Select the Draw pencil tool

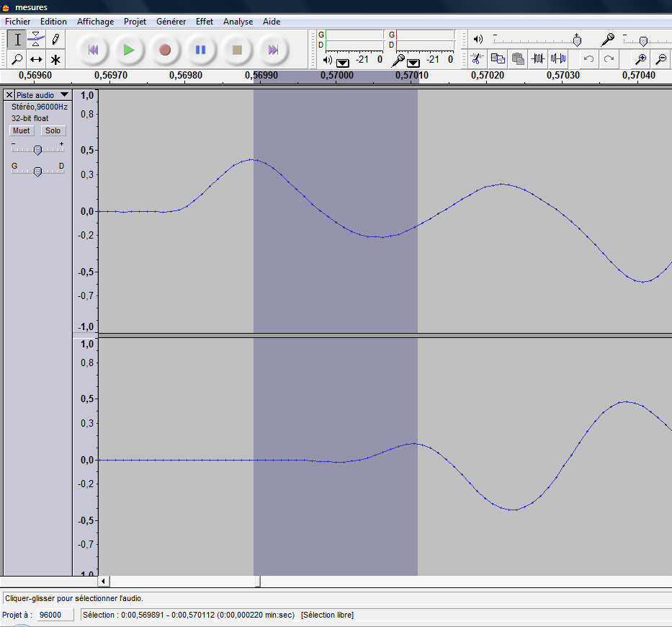[x=55, y=40]
